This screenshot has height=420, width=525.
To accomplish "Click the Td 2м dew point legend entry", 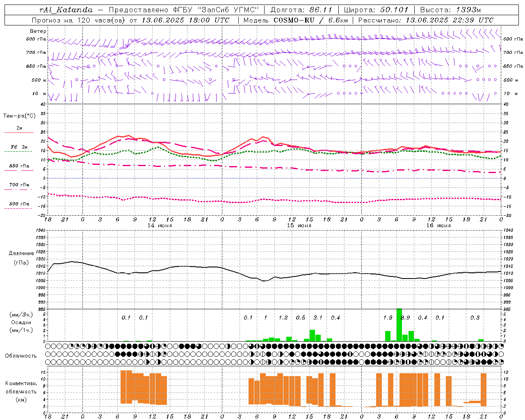I will pyautogui.click(x=19, y=147).
